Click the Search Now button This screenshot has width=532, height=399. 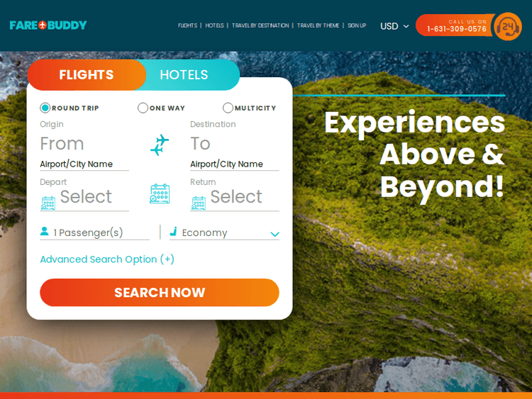160,293
